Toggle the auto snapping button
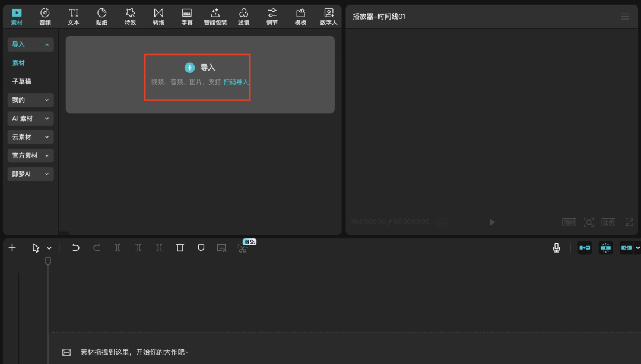641x364 pixels. tap(606, 248)
